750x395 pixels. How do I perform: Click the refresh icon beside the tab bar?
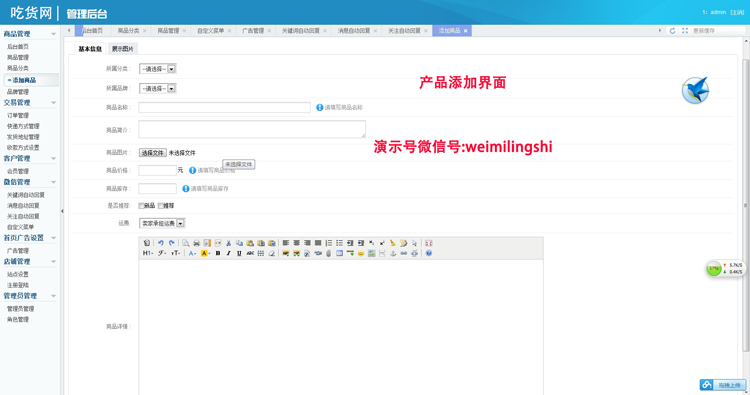click(x=672, y=31)
